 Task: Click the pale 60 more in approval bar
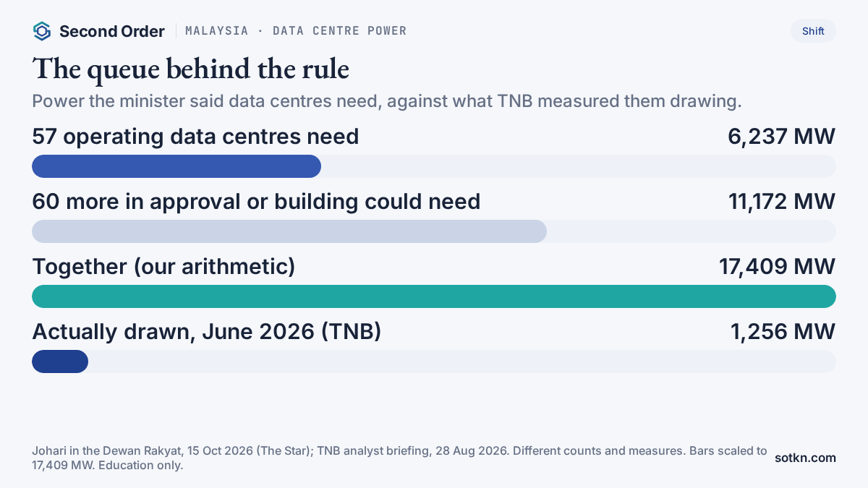(289, 231)
